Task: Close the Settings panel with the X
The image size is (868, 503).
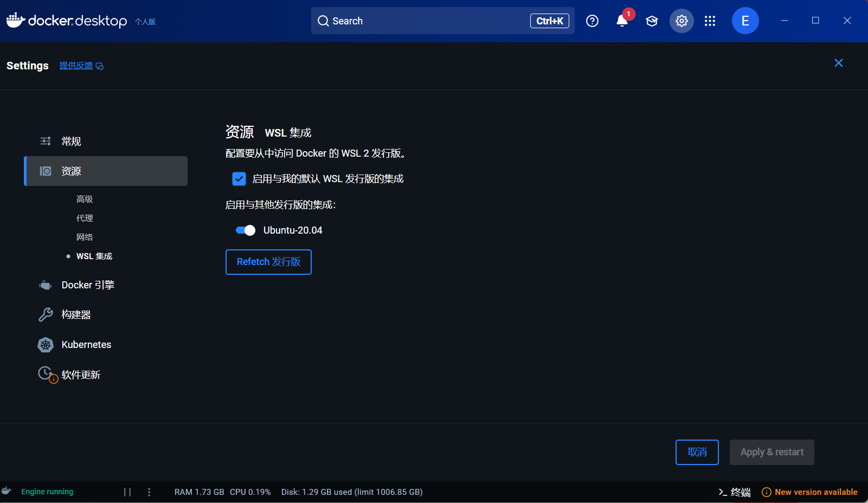Action: 838,63
